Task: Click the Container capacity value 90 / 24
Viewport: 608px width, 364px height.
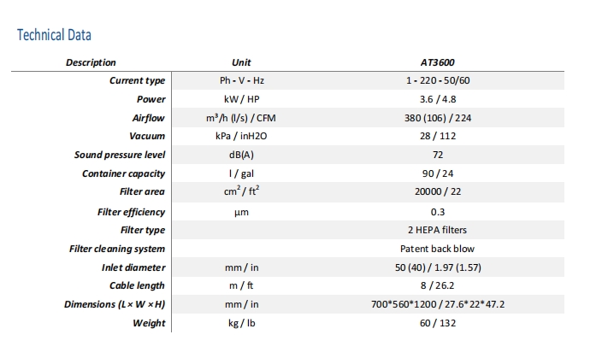Action: [438, 173]
